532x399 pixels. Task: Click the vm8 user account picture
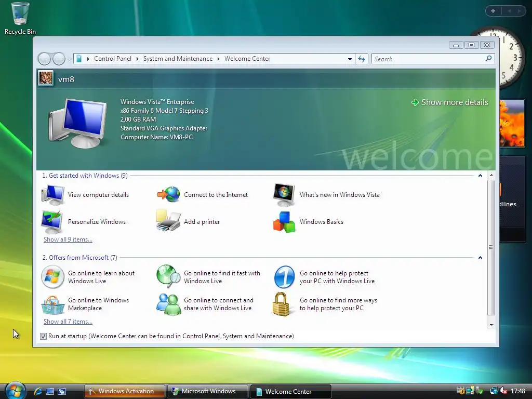[x=46, y=78]
